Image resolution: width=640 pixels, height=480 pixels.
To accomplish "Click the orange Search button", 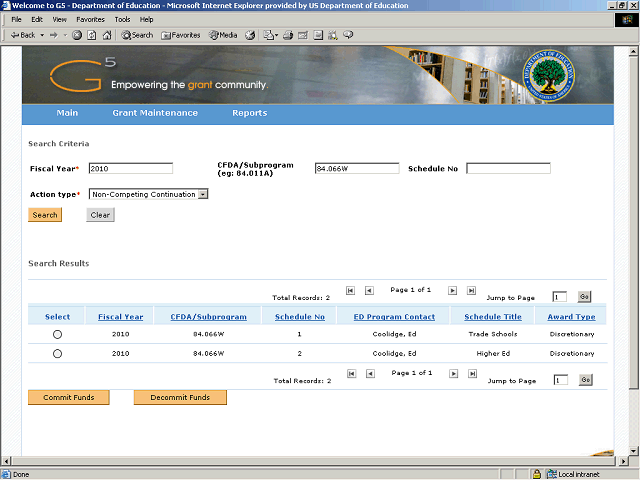I will click(45, 215).
